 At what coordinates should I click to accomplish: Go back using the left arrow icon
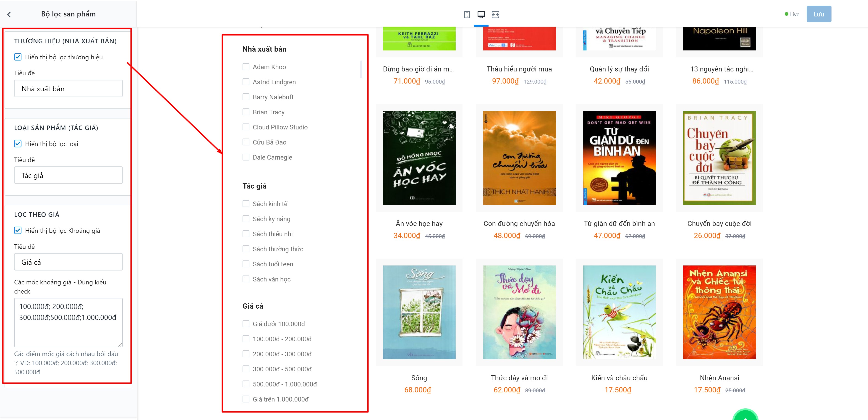pos(9,14)
